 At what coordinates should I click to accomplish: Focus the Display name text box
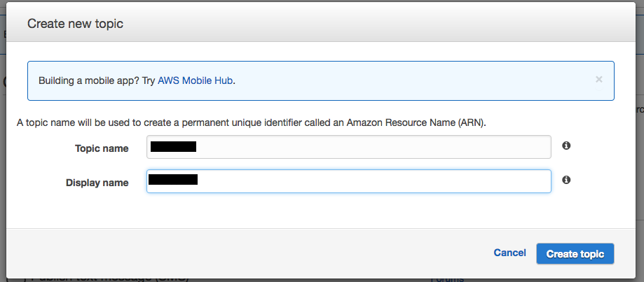[371, 181]
